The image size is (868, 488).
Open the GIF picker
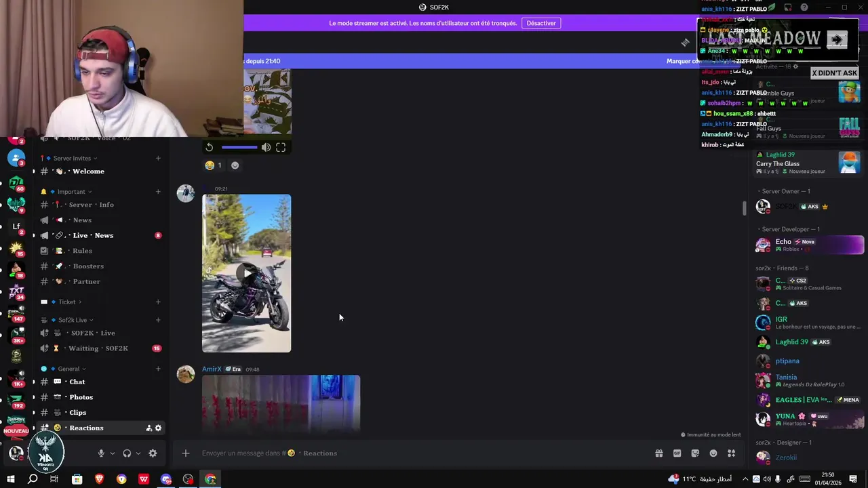(x=677, y=453)
